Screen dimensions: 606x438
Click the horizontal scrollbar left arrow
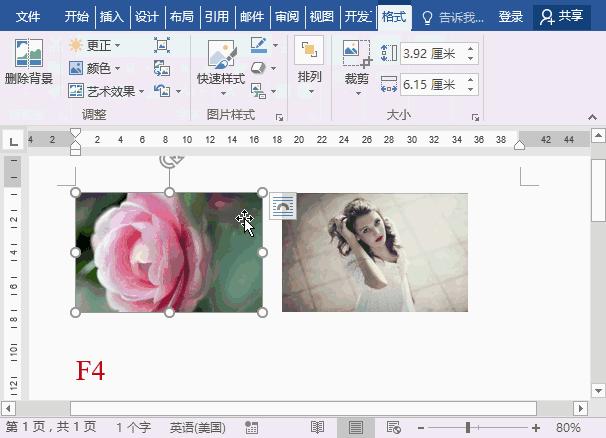pos(8,408)
